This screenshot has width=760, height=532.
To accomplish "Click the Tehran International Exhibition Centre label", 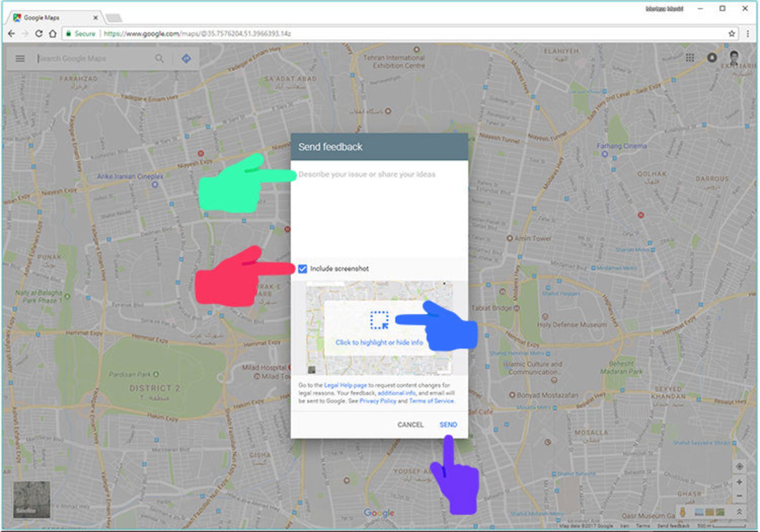I will coord(394,61).
